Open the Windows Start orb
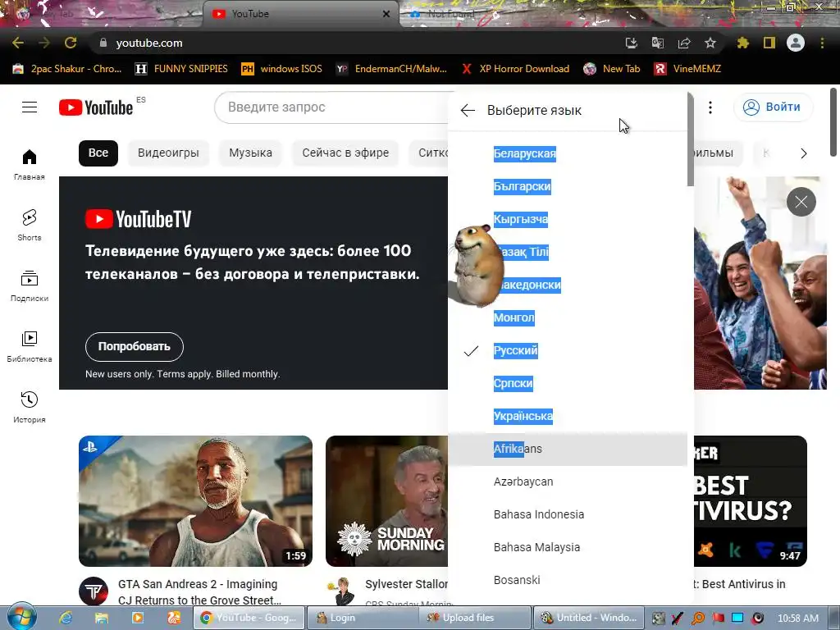Image resolution: width=840 pixels, height=630 pixels. (22, 616)
